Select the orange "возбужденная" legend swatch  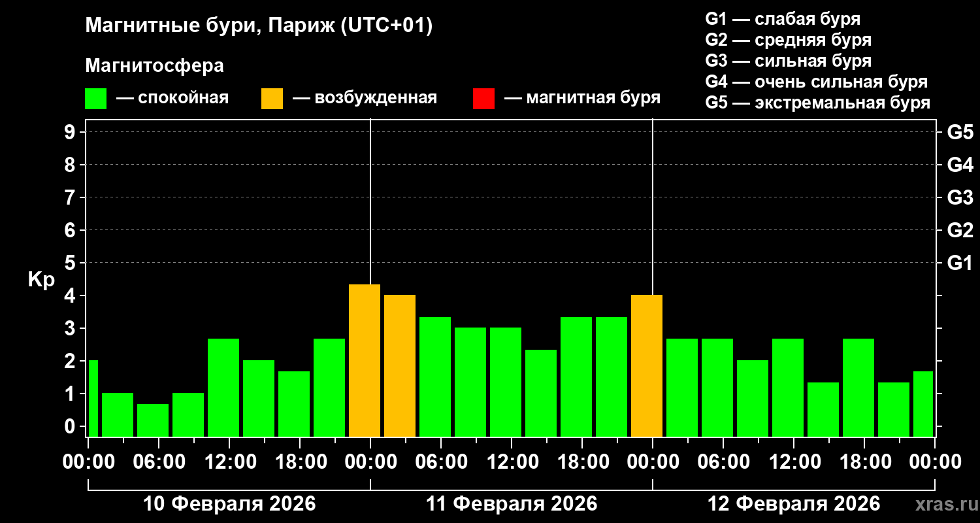click(272, 99)
